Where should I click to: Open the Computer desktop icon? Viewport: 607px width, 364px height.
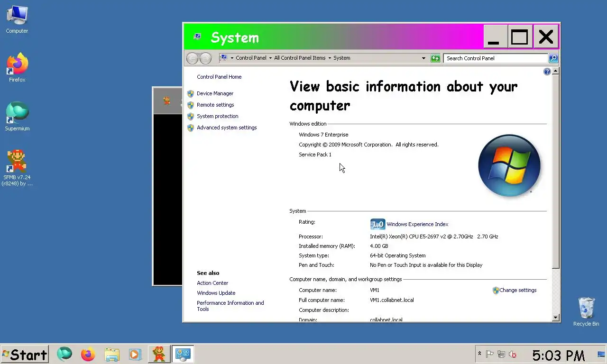tap(17, 19)
